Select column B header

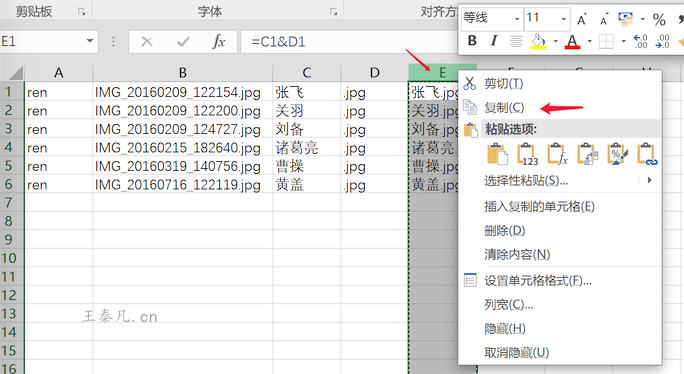pyautogui.click(x=182, y=72)
